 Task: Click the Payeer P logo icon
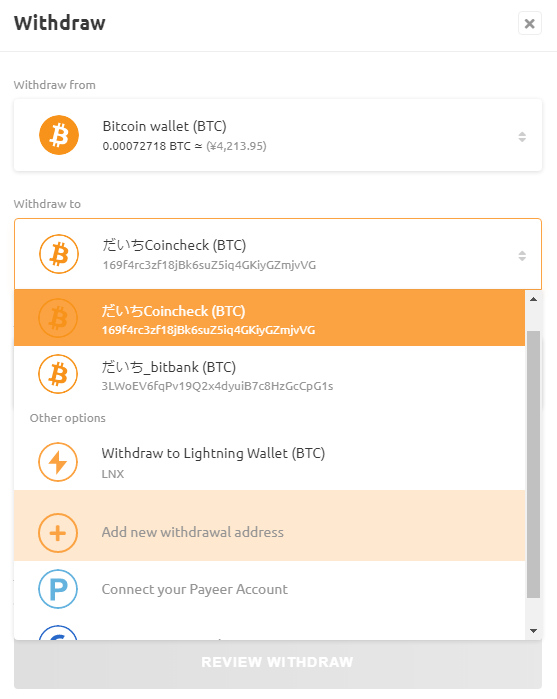pos(58,589)
